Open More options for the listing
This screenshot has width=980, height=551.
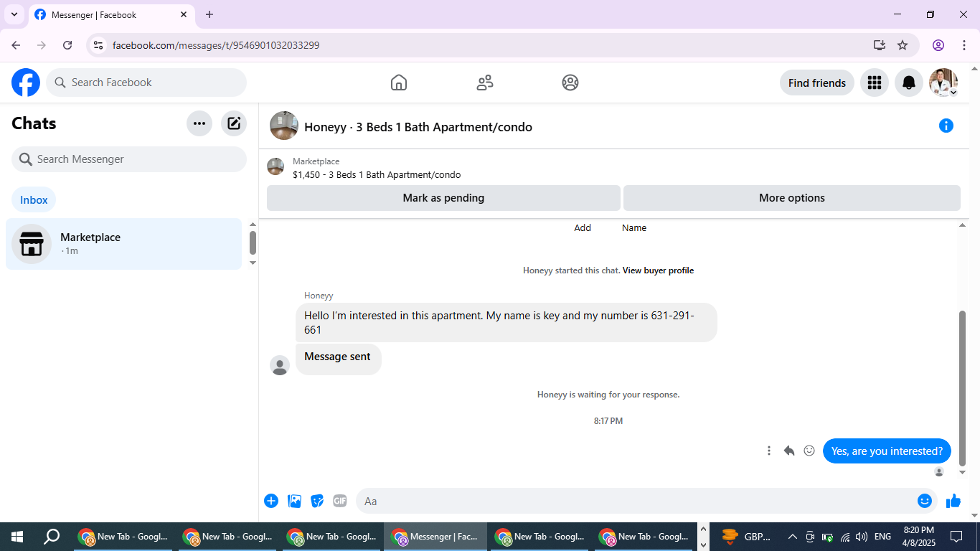click(x=792, y=198)
